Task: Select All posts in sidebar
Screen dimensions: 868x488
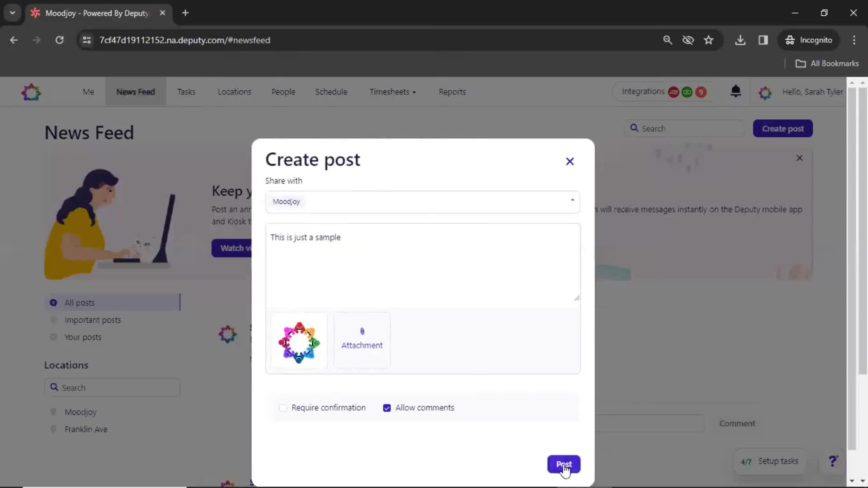Action: pyautogui.click(x=79, y=303)
